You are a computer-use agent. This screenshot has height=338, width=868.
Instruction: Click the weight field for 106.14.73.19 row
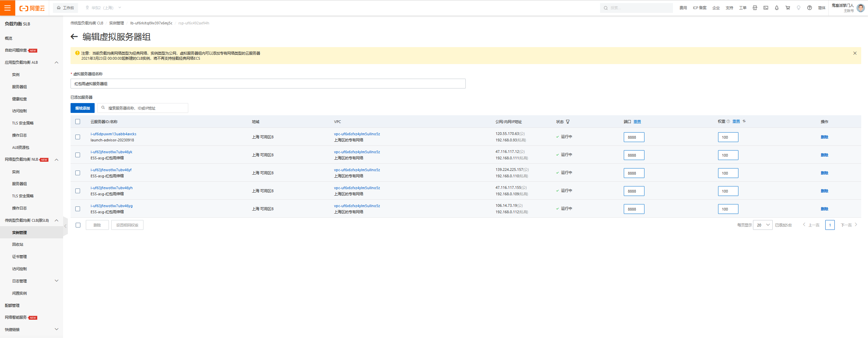pyautogui.click(x=728, y=209)
